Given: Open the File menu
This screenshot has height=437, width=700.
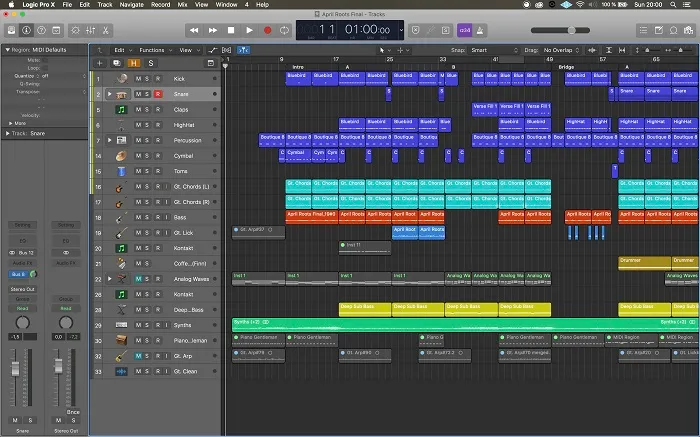Looking at the screenshot, I should pos(67,4).
